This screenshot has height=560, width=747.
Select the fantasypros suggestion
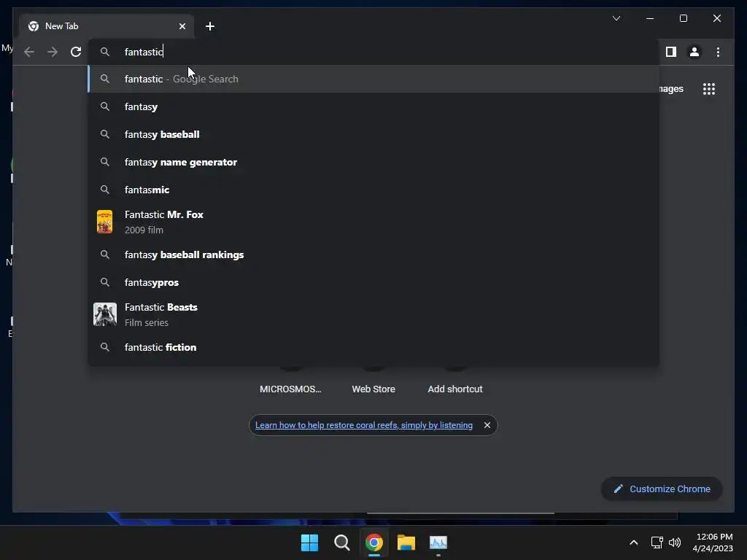click(x=374, y=282)
